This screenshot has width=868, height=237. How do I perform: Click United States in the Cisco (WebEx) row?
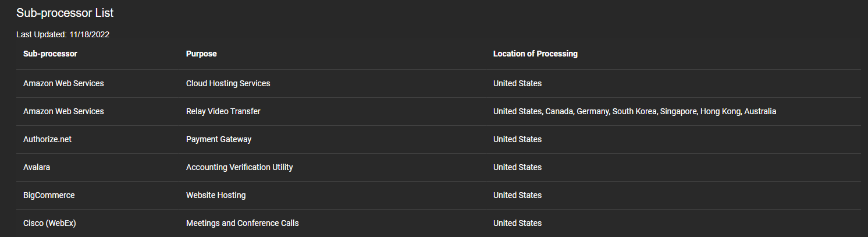[x=517, y=223]
